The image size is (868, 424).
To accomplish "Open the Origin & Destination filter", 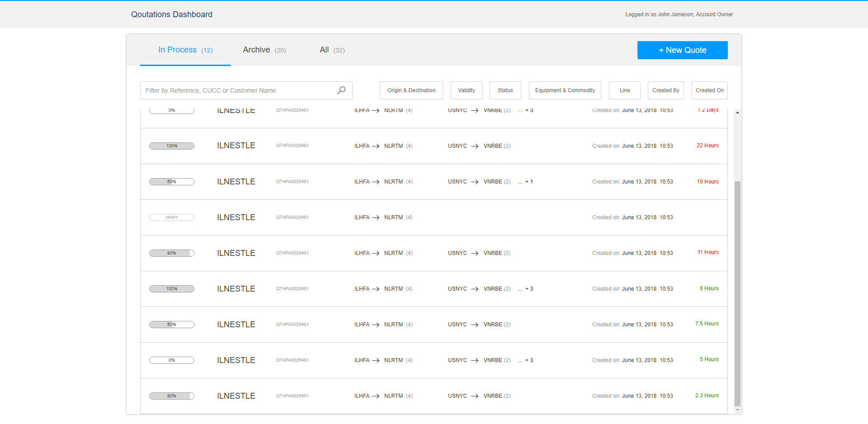I will (411, 90).
